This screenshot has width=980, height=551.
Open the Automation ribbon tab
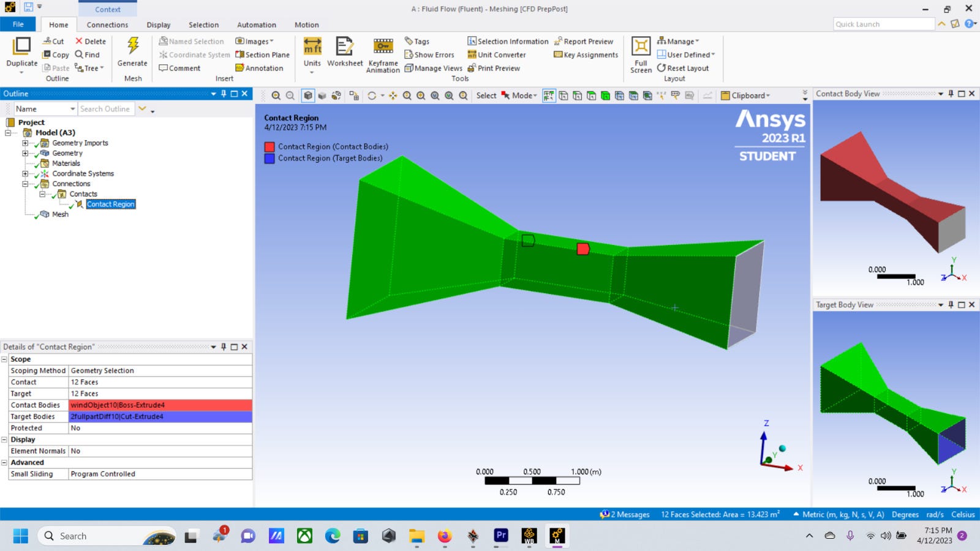pos(257,24)
